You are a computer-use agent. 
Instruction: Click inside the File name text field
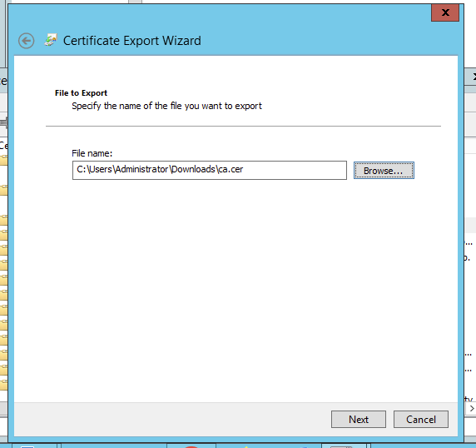pyautogui.click(x=210, y=170)
